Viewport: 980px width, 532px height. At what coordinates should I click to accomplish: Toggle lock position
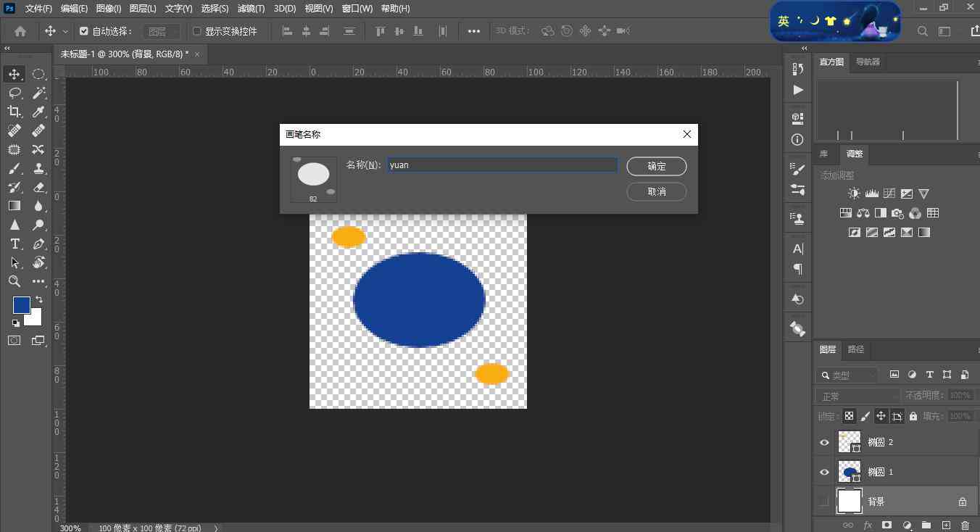coord(881,416)
